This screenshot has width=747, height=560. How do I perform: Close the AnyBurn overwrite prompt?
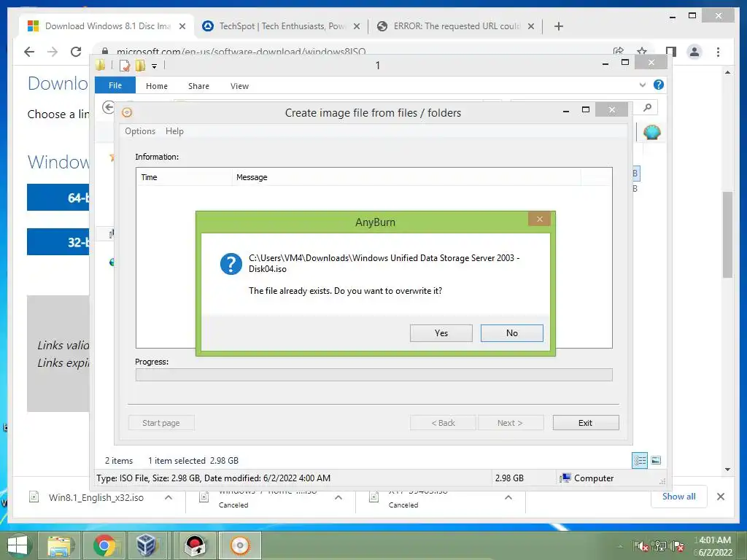539,219
